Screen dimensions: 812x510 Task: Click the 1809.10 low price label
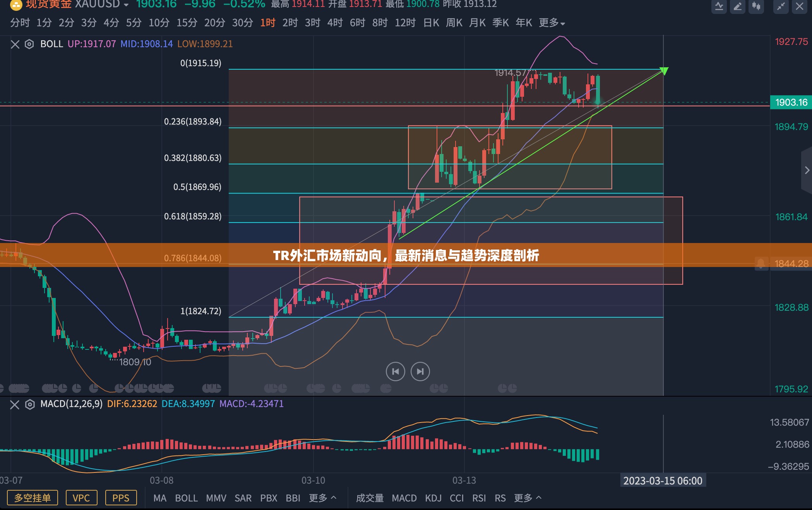click(135, 362)
